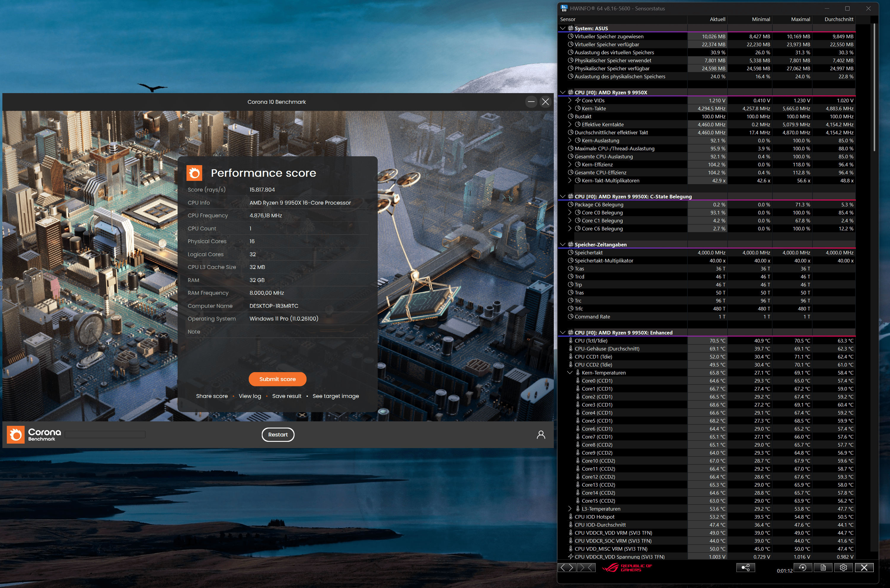Click the Republic of Gamers logo
The width and height of the screenshot is (890, 588).
point(627,568)
